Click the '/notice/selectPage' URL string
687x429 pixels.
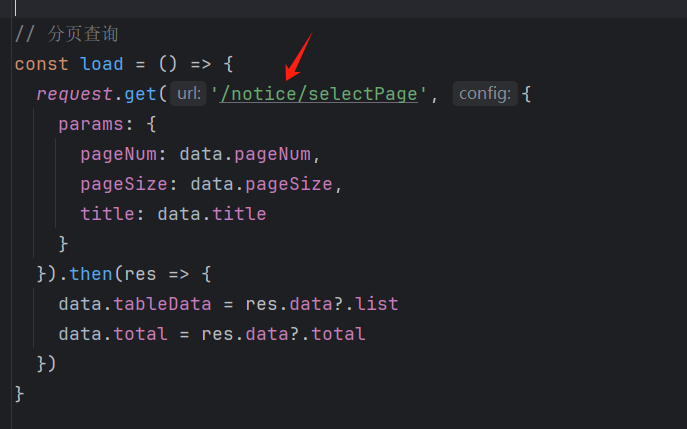click(319, 94)
